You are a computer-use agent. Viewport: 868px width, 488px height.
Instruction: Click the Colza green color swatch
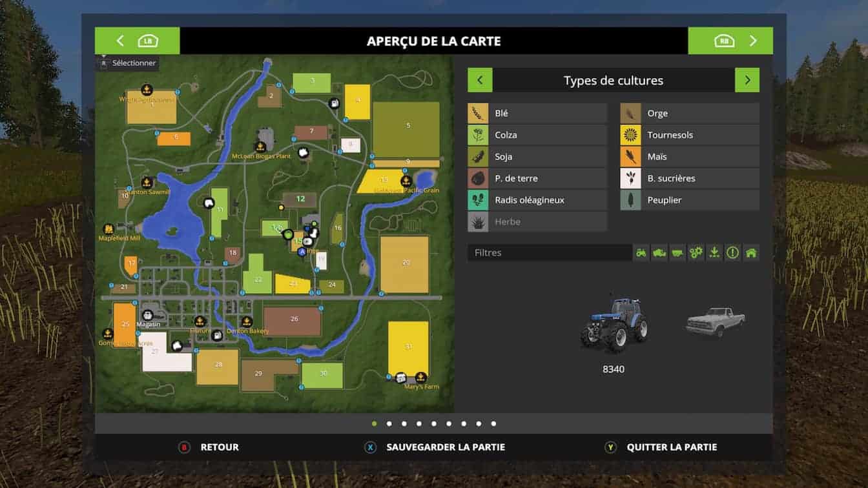point(478,135)
